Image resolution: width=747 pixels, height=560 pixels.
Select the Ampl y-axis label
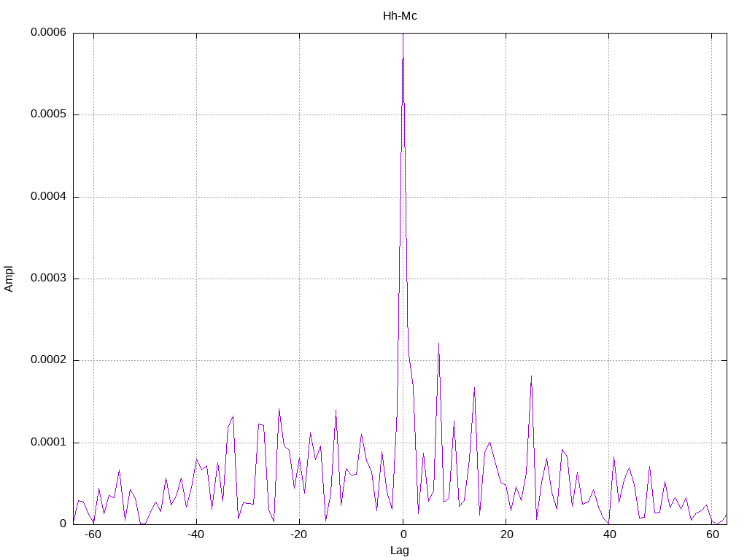(x=9, y=279)
